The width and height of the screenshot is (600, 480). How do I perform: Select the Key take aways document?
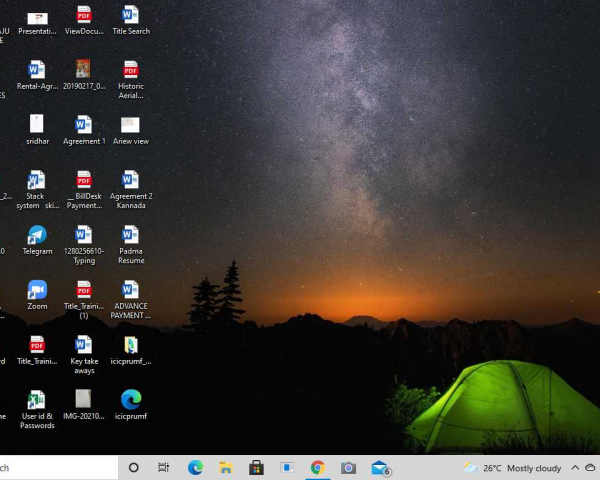click(x=84, y=346)
